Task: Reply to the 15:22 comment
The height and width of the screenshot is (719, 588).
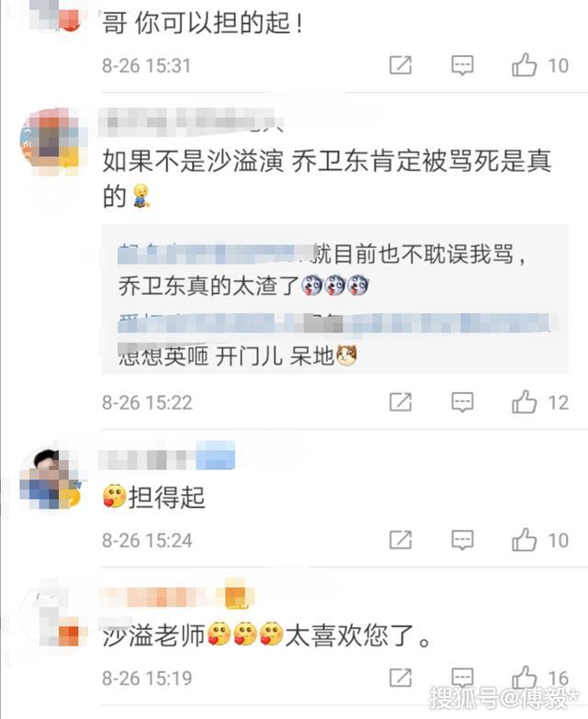Action: [462, 402]
